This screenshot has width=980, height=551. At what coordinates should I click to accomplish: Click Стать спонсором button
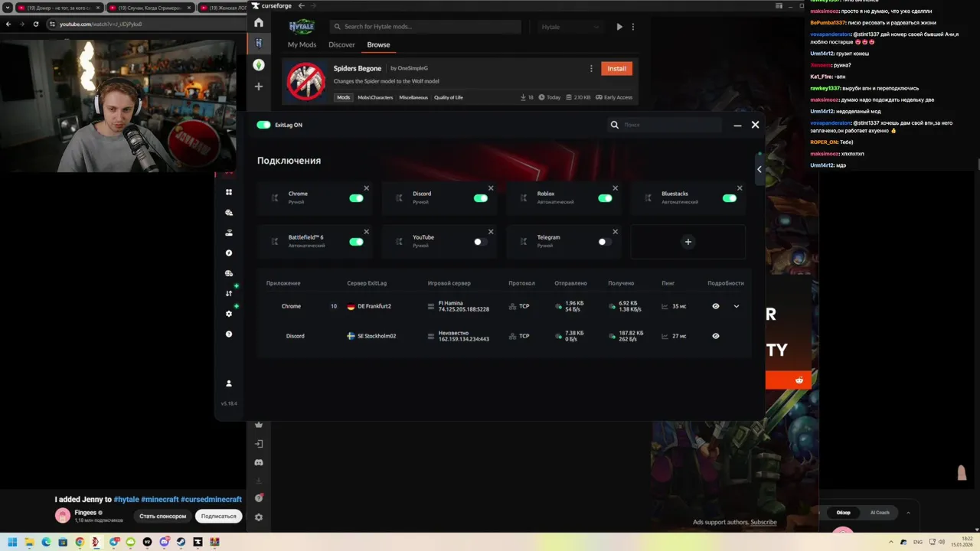tap(162, 516)
